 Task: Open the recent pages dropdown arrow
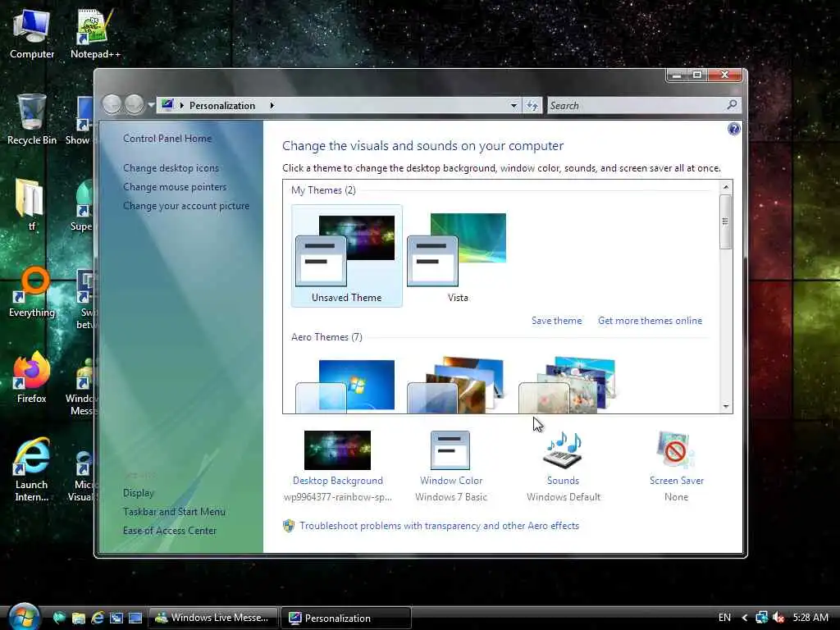(151, 105)
